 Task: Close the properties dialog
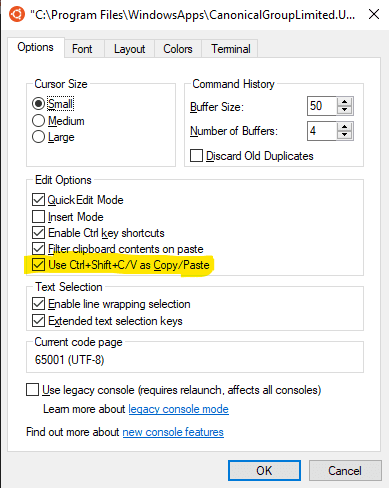[374, 14]
